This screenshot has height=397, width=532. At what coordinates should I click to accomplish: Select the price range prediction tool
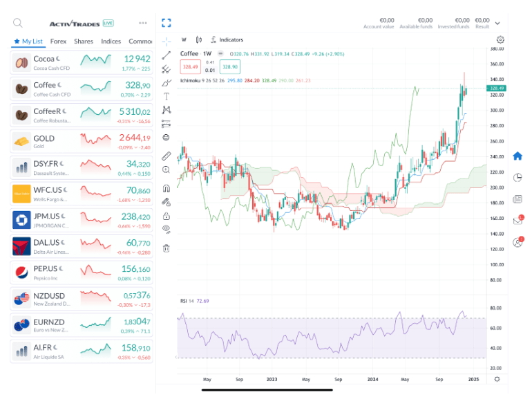coord(167,124)
